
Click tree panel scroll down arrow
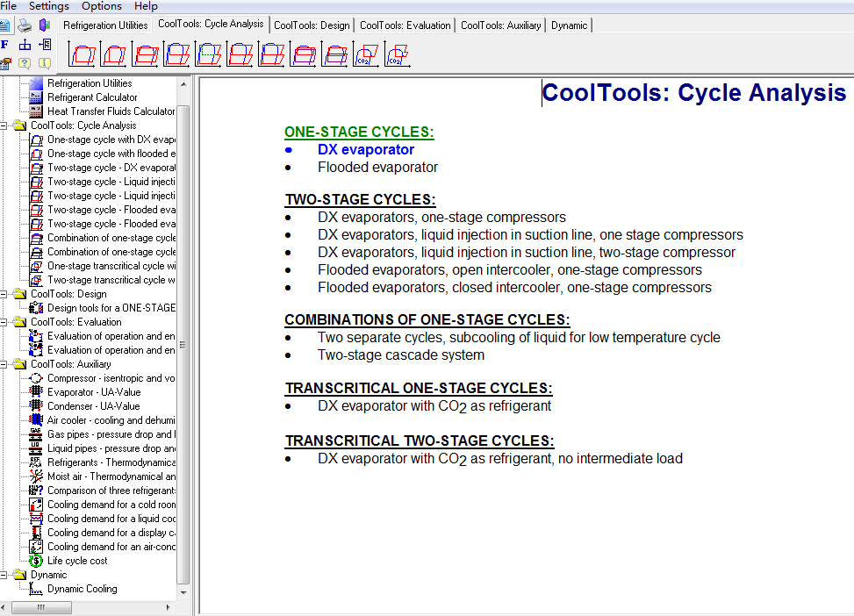pyautogui.click(x=183, y=592)
